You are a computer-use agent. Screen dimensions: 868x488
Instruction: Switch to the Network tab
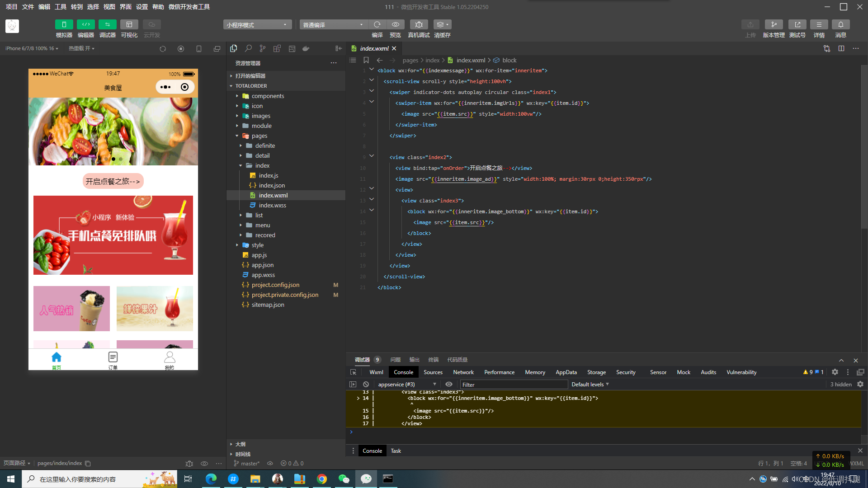pyautogui.click(x=463, y=372)
